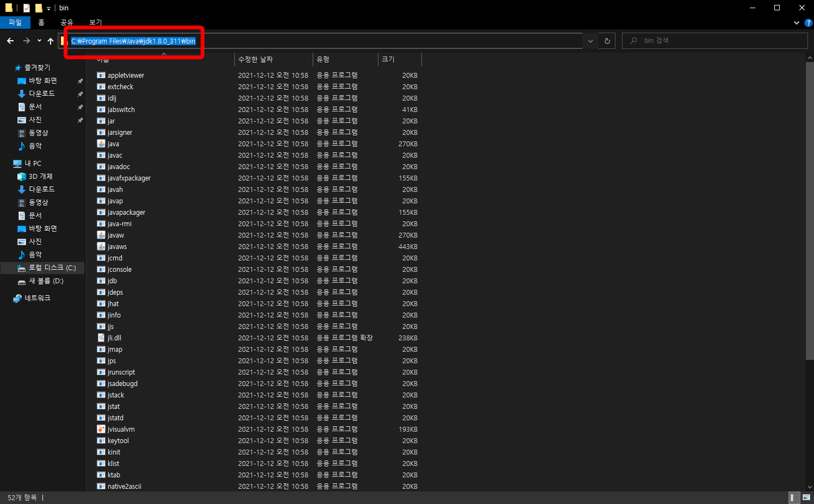Open the recent locations dropdown arrow
This screenshot has width=814, height=504.
[39, 41]
